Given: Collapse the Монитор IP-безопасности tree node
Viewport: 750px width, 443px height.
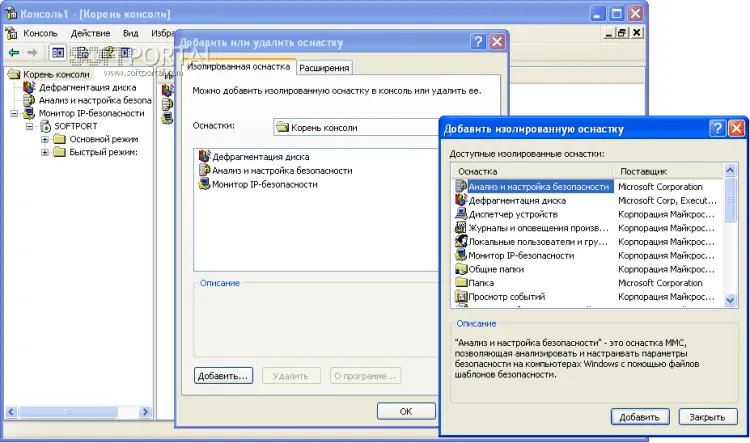Looking at the screenshot, I should coord(14,114).
